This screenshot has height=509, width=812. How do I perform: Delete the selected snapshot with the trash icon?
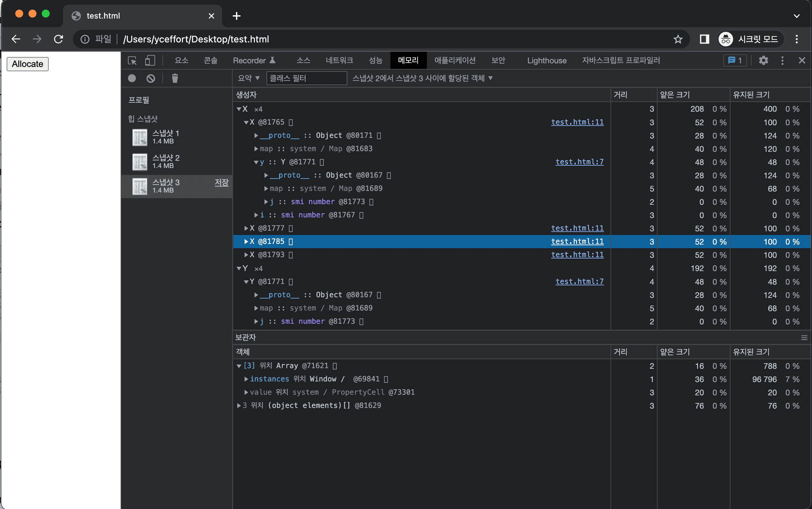pyautogui.click(x=174, y=78)
